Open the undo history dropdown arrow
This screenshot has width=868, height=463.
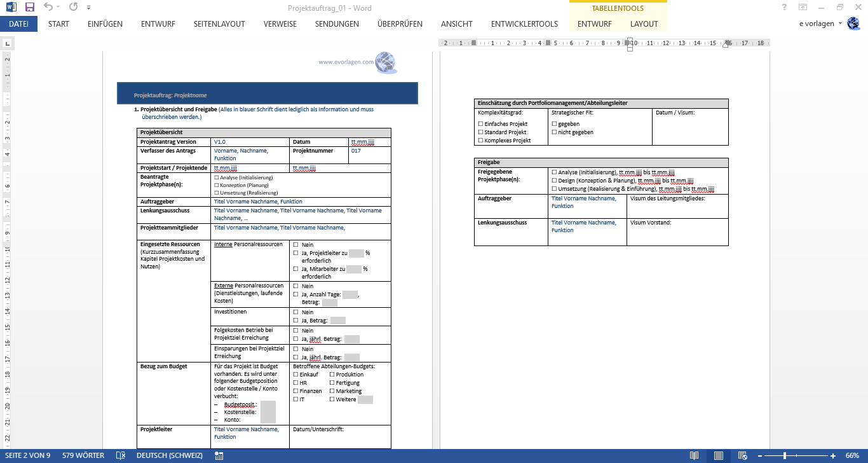click(58, 8)
